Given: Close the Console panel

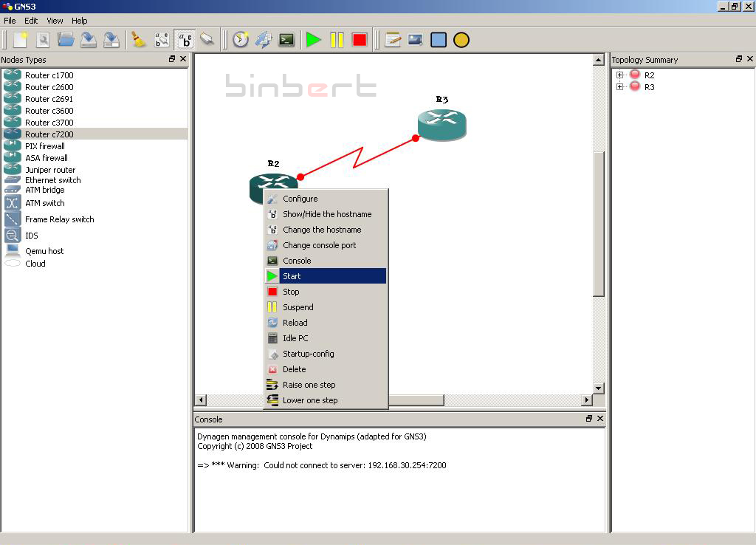Looking at the screenshot, I should point(600,419).
